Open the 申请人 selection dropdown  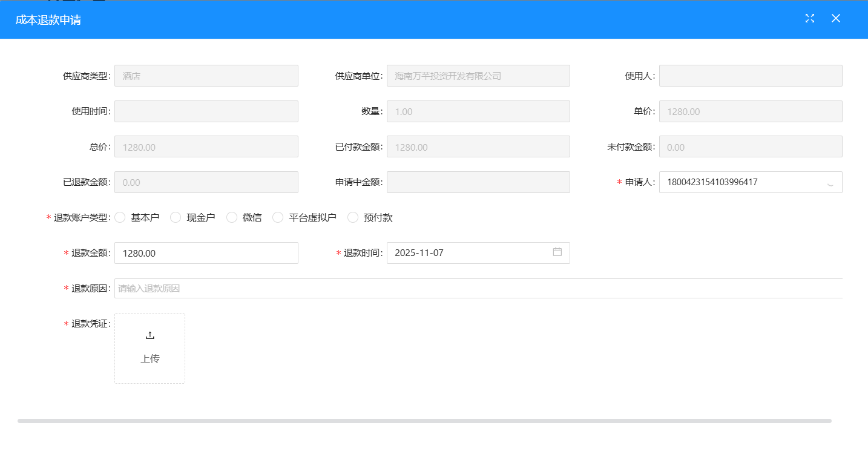(751, 182)
